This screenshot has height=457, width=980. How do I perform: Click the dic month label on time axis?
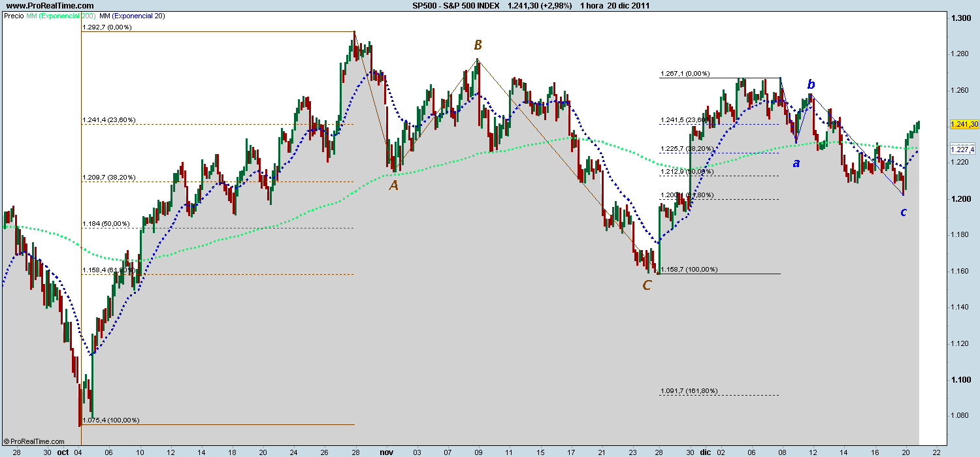(705, 452)
